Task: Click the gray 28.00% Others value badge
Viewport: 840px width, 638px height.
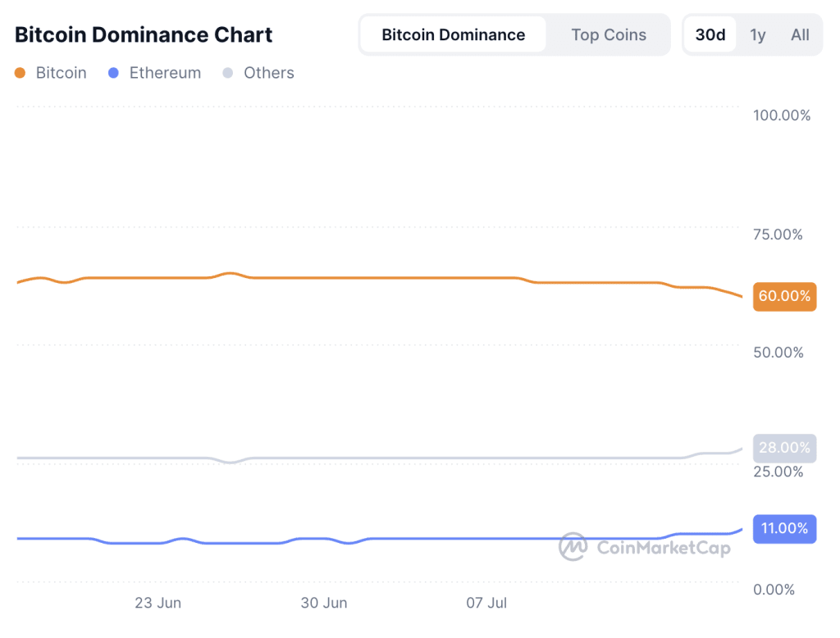Action: [x=784, y=448]
